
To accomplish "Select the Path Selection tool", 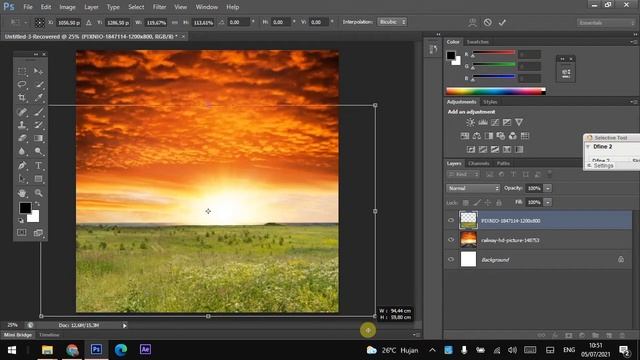I will 22,179.
